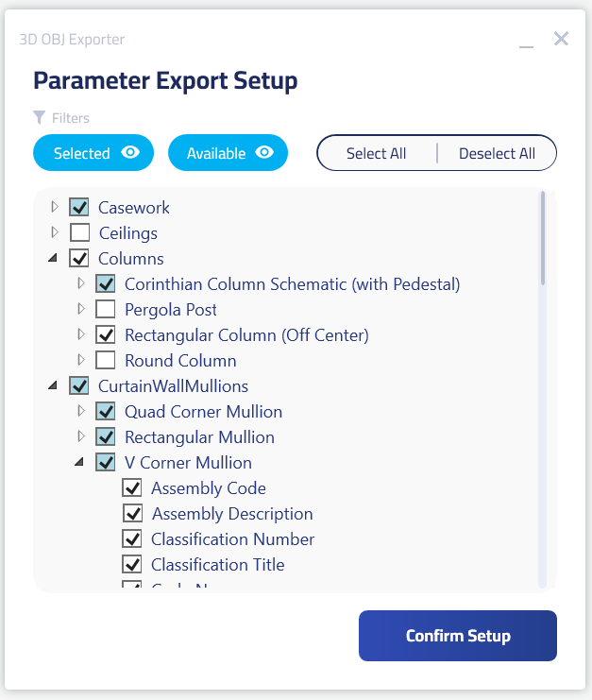Select the Classification Title parameter label

pos(217,565)
